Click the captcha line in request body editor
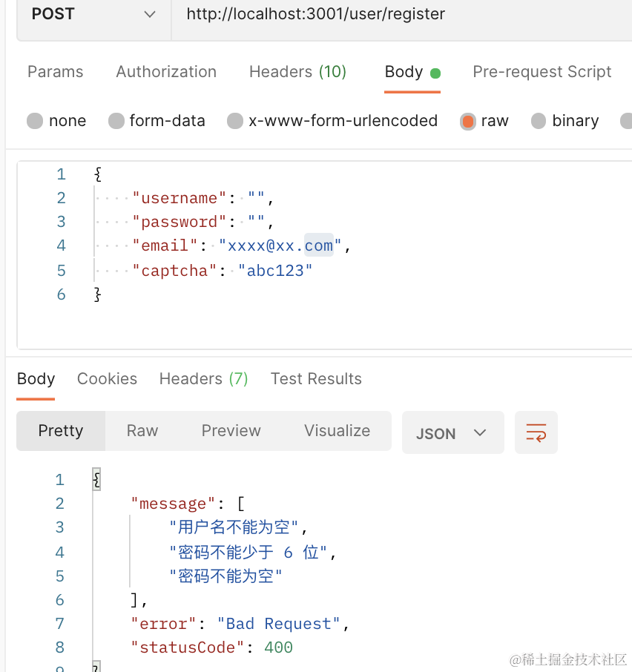The width and height of the screenshot is (632, 672). (223, 271)
